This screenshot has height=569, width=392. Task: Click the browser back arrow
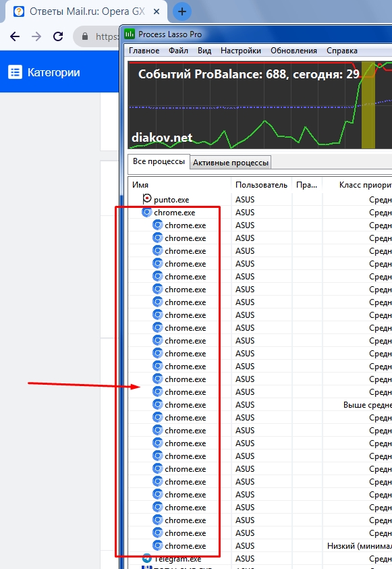click(15, 36)
